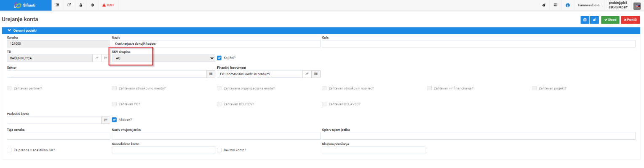Open the blue info circle icon
644x168 pixels.
(568, 5)
